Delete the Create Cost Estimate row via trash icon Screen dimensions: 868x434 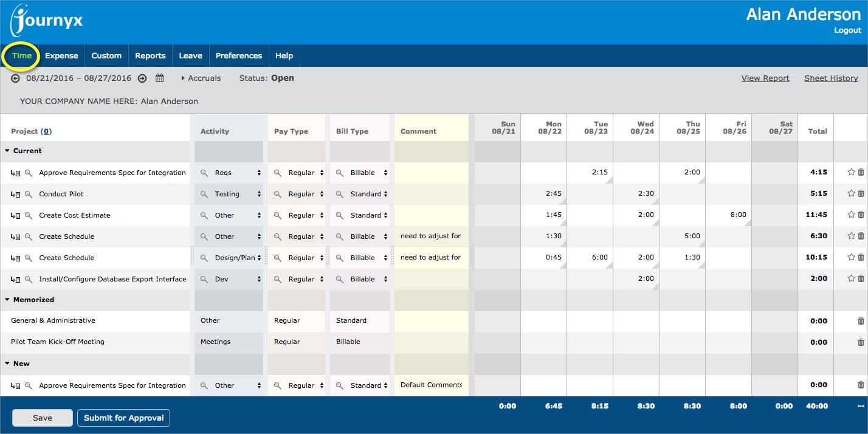coord(862,215)
